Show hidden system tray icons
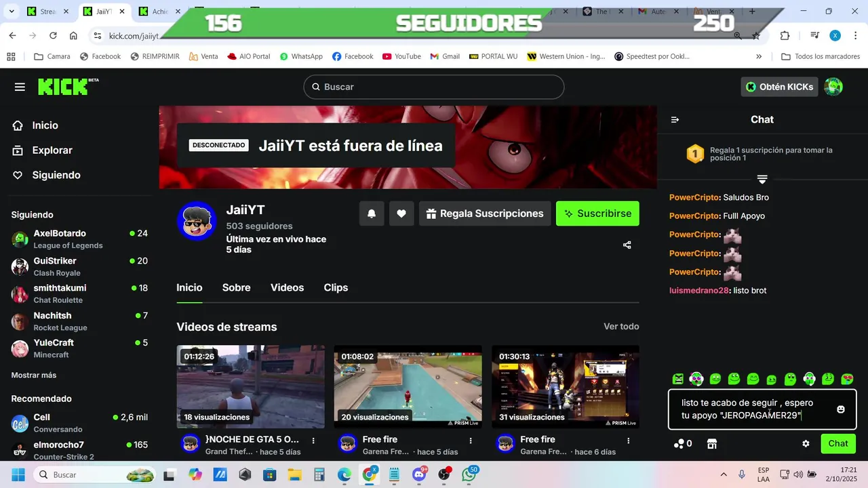The image size is (868, 488). [724, 474]
